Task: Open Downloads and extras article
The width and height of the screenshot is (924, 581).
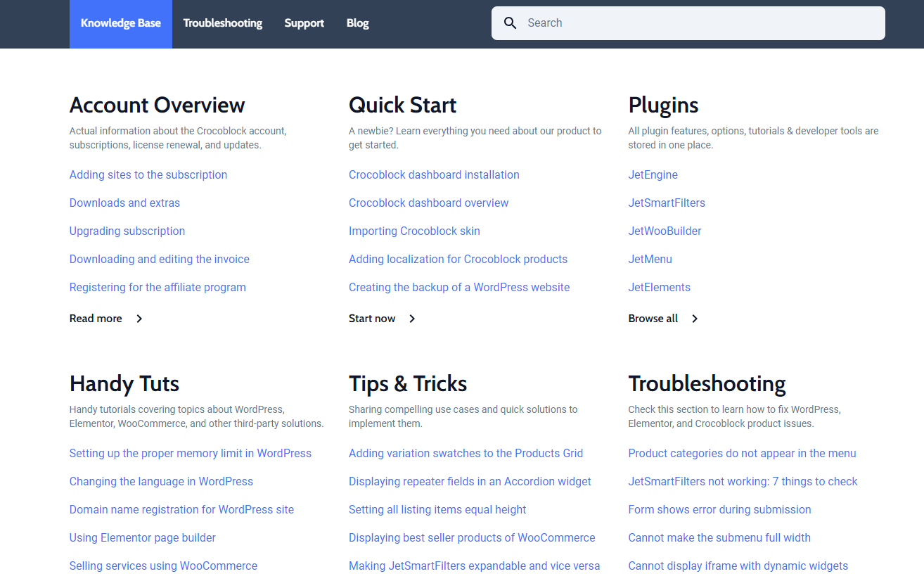Action: pyautogui.click(x=124, y=203)
